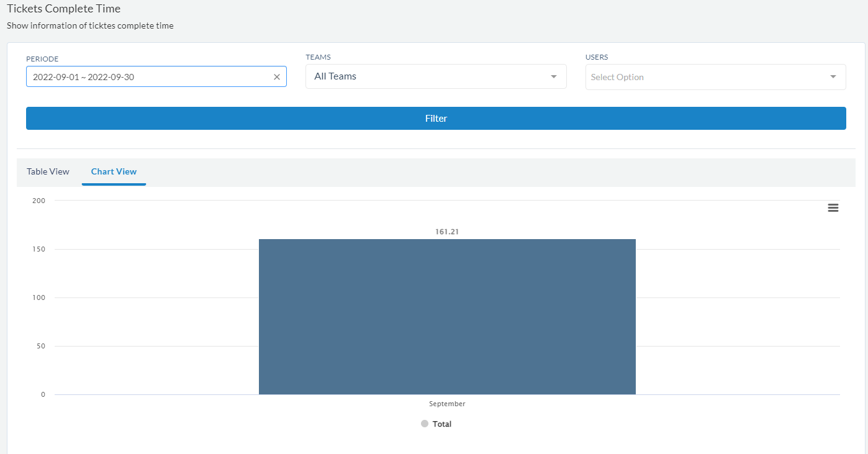Click the Total legend text
This screenshot has height=454, width=868.
(x=442, y=424)
